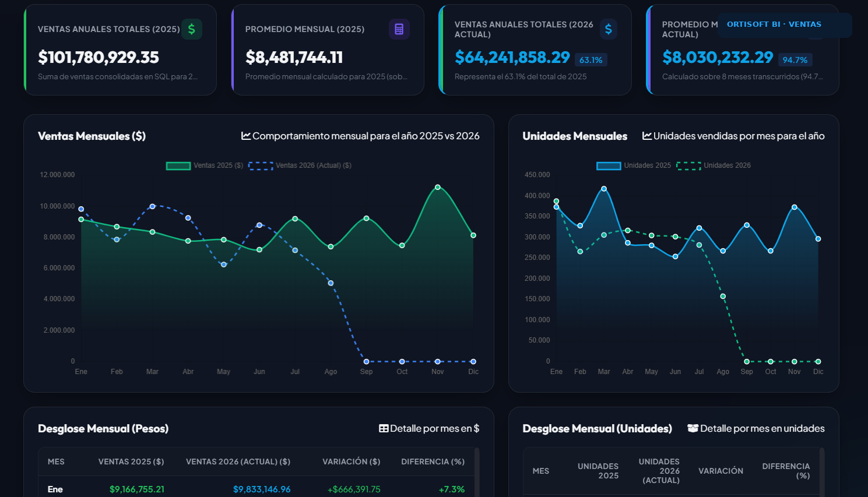This screenshot has width=868, height=497.
Task: Click the $9,166,755.21 cell
Action: tap(137, 489)
